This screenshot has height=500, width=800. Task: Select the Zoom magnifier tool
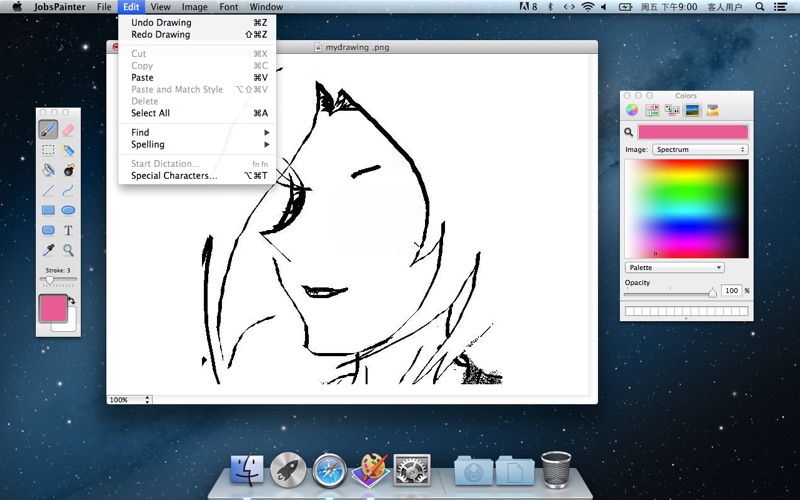[68, 250]
